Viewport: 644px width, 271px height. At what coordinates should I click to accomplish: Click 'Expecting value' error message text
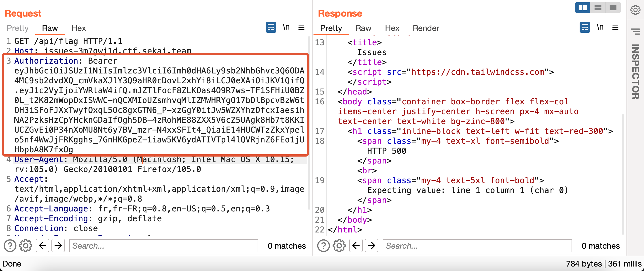coord(468,190)
